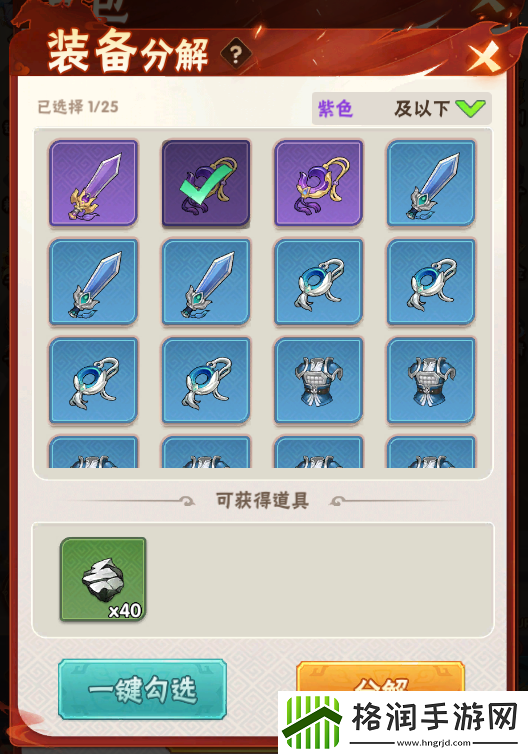Select third-column blue armor chestplate

tap(318, 380)
